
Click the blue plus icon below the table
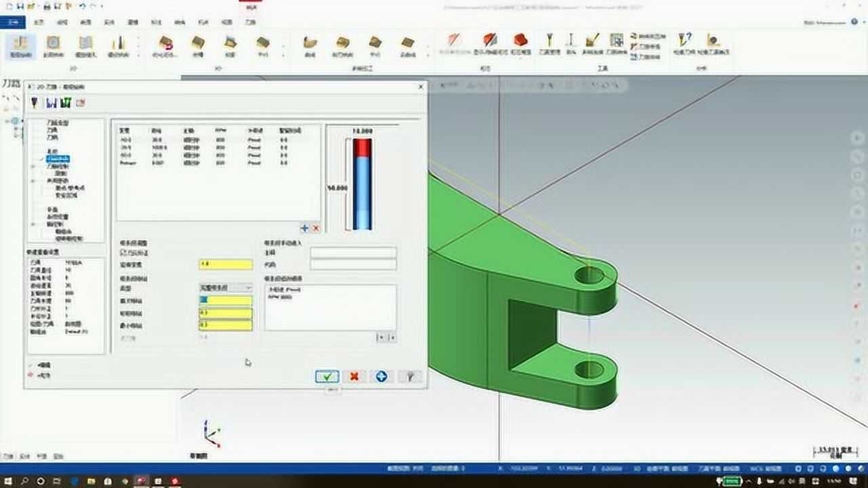click(304, 228)
